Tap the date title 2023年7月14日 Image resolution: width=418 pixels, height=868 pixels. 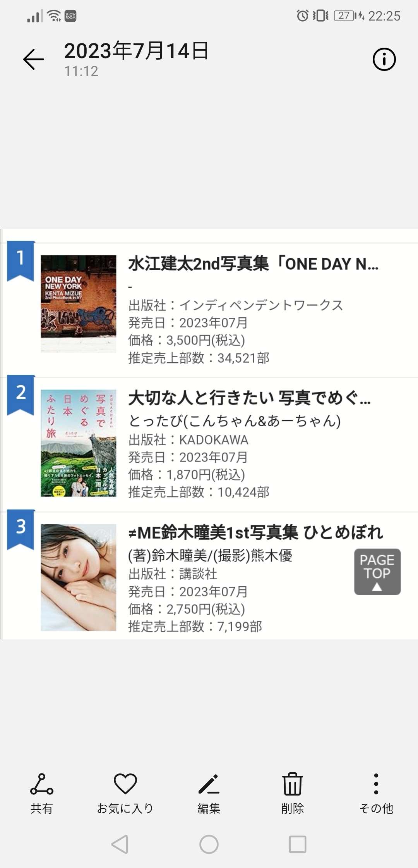136,51
